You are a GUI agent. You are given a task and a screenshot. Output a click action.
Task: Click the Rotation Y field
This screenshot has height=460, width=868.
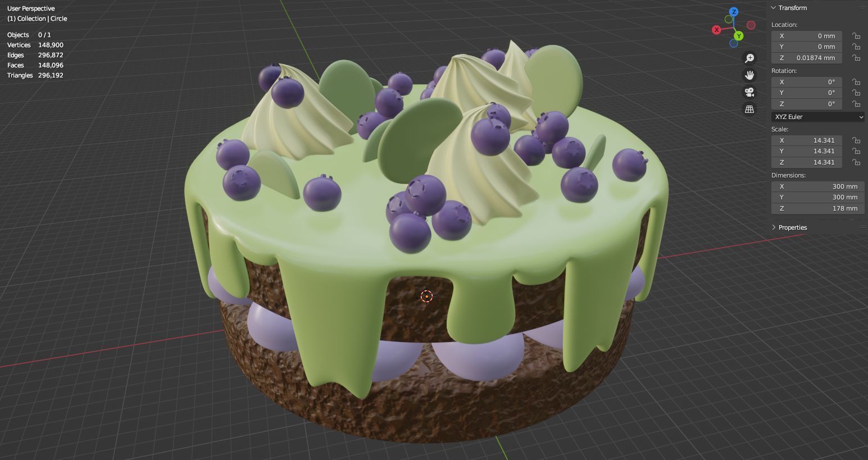click(x=807, y=93)
